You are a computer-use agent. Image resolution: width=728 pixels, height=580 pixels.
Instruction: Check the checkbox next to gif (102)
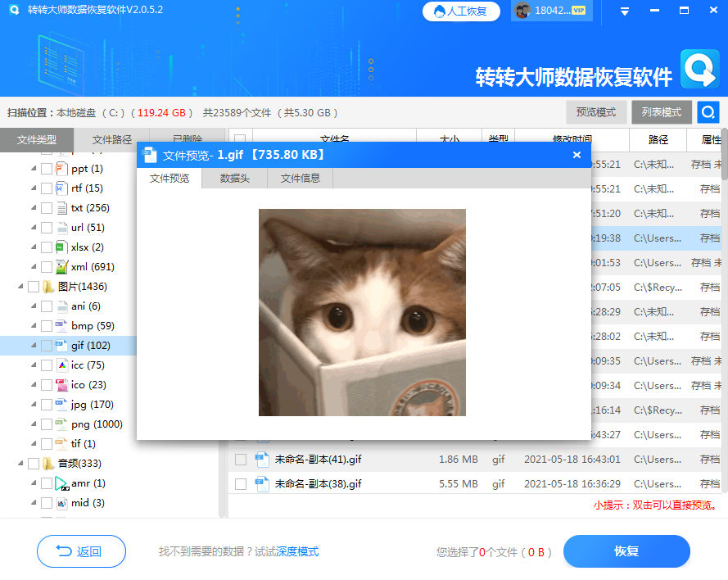coord(45,345)
